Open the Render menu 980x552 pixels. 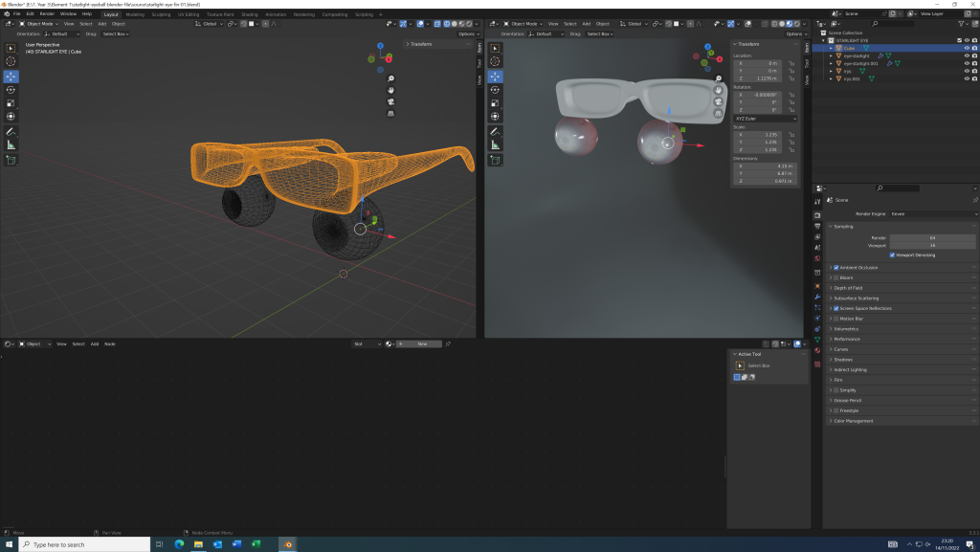47,14
